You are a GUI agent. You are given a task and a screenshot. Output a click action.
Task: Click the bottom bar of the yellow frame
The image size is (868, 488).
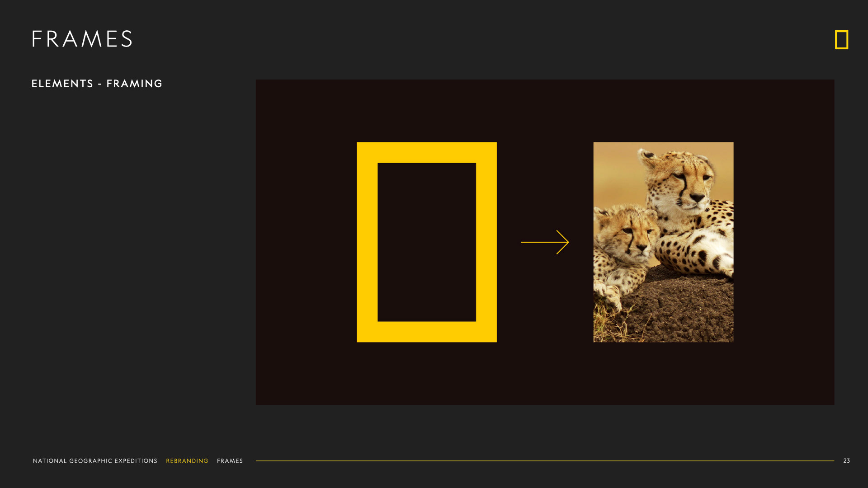point(426,332)
